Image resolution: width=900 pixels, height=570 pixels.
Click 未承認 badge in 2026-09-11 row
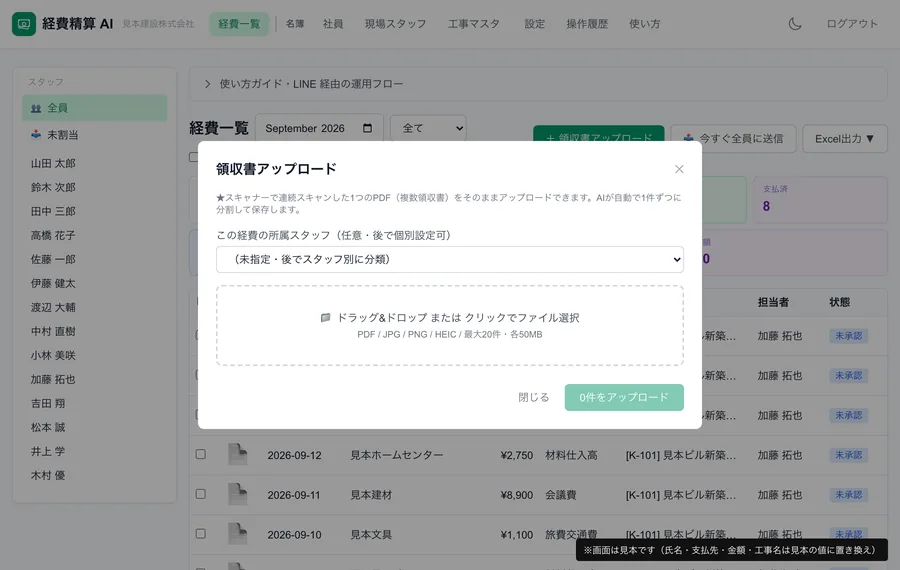point(848,494)
